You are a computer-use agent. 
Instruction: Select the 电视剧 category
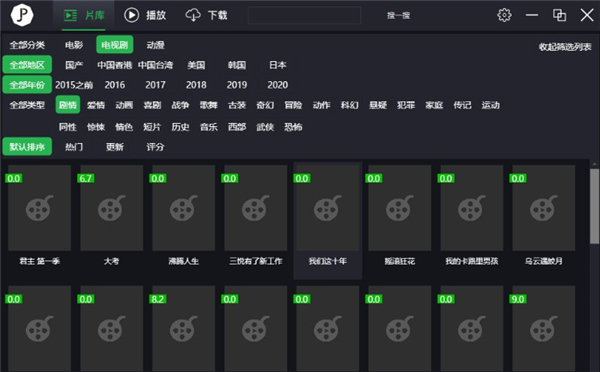tap(114, 45)
